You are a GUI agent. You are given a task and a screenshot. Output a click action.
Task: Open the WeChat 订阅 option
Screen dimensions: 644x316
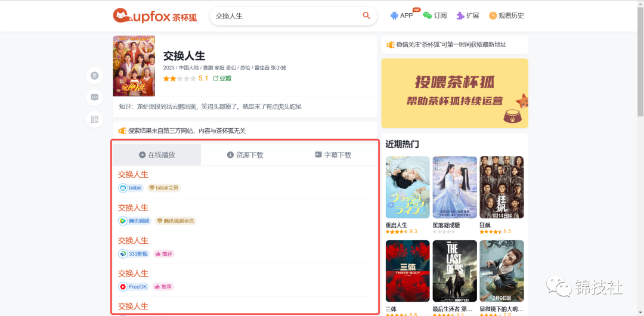tap(435, 16)
